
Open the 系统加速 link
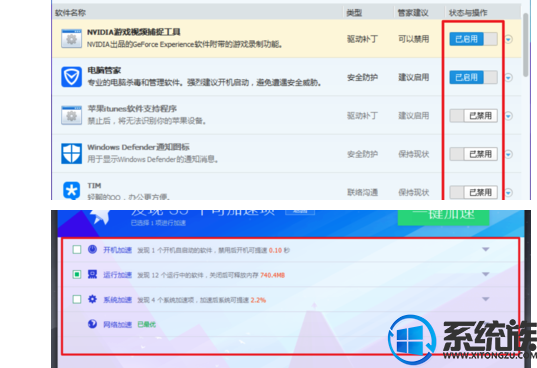point(117,300)
